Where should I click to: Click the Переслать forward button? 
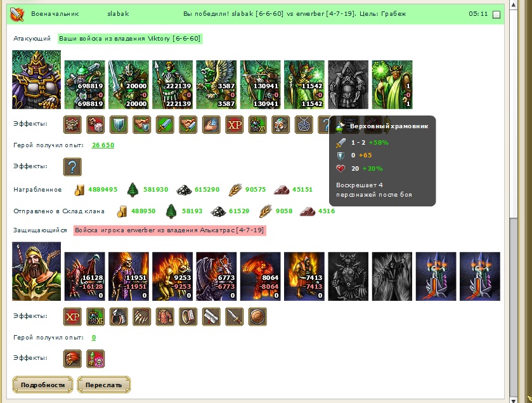tap(104, 385)
